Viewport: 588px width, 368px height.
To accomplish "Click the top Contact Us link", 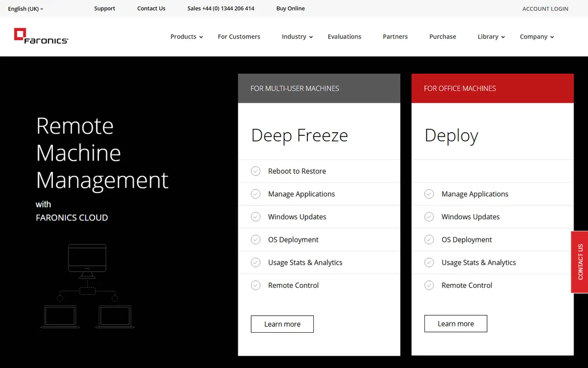I will [x=151, y=8].
